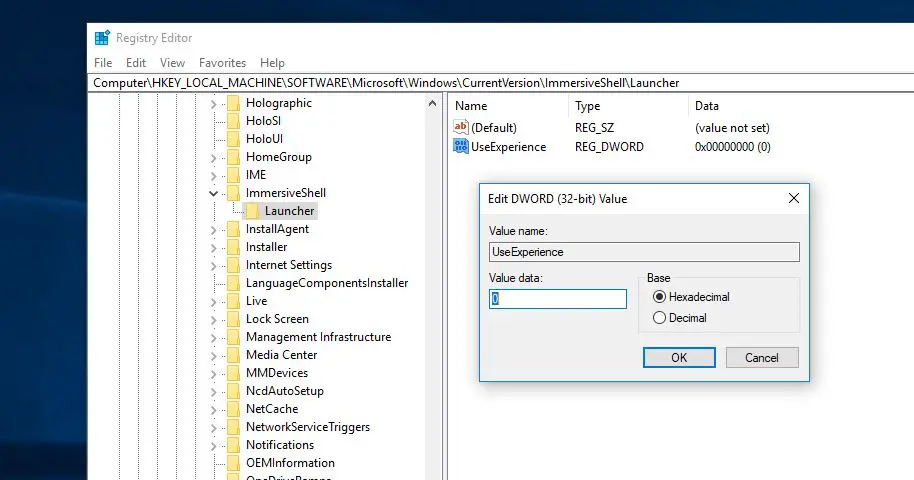Open the Edit menu
This screenshot has height=480, width=914.
tap(136, 63)
